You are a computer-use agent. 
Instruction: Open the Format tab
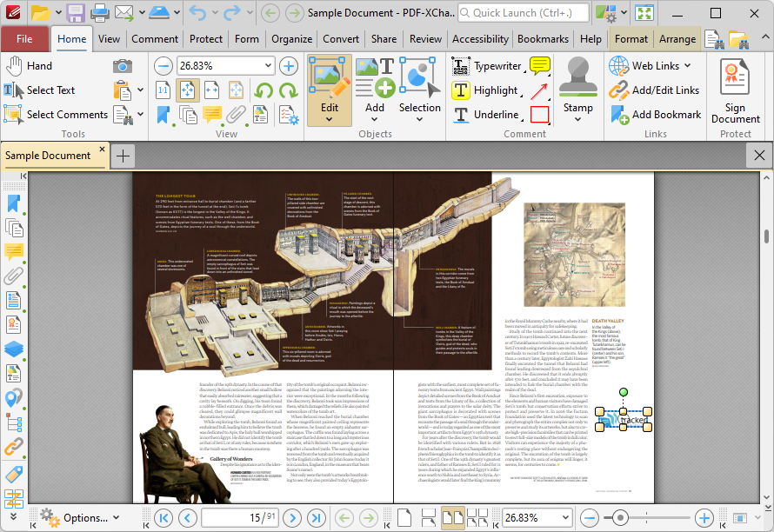[631, 39]
